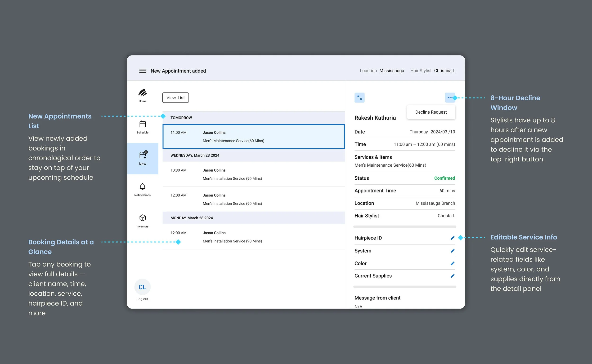Choose Decline Request menu option
This screenshot has height=364, width=592.
click(x=431, y=112)
